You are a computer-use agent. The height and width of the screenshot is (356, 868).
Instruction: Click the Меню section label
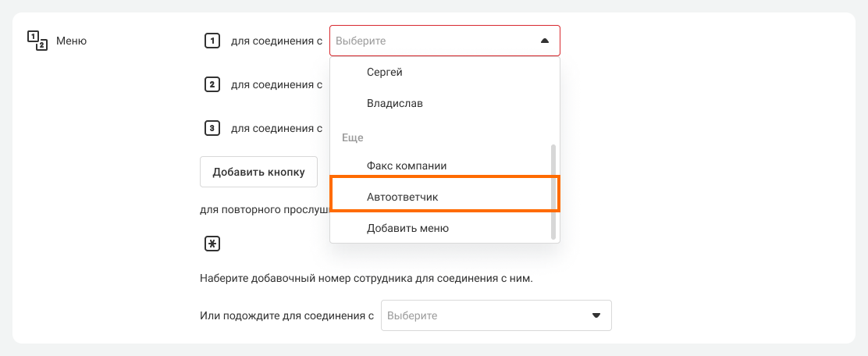[x=72, y=41]
